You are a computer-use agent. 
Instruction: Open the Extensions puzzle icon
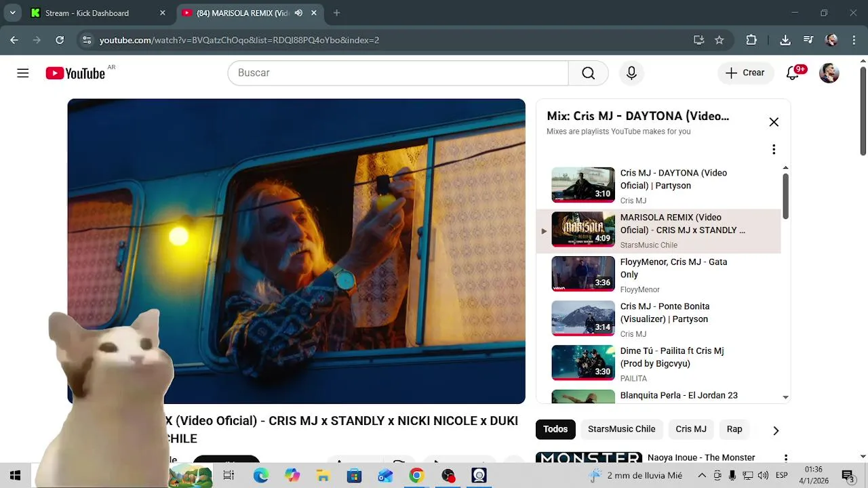751,40
